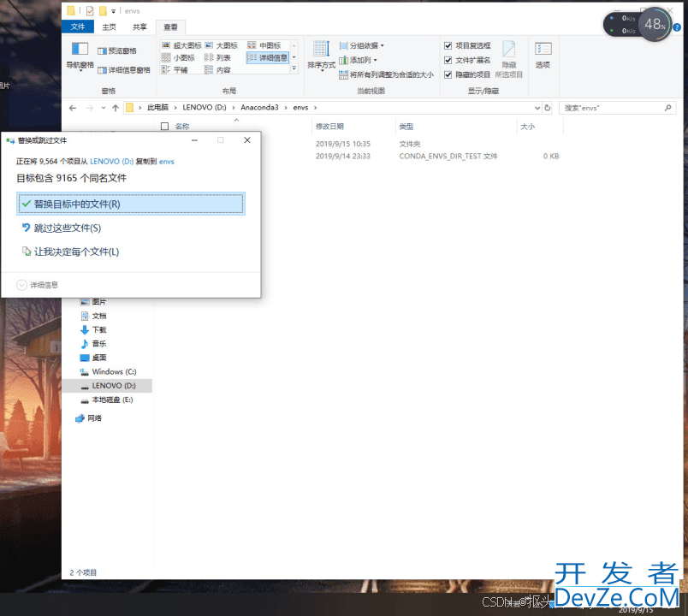Open the 选项 folder options button

pyautogui.click(x=543, y=56)
